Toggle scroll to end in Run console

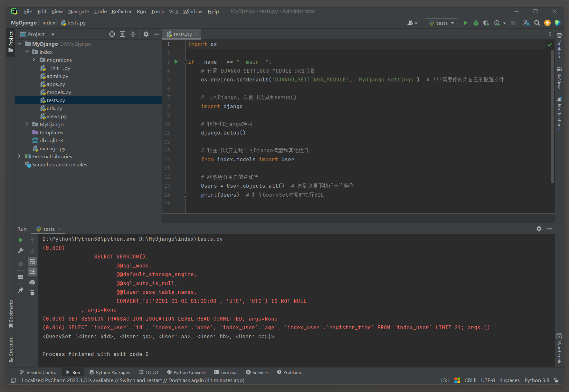(32, 272)
